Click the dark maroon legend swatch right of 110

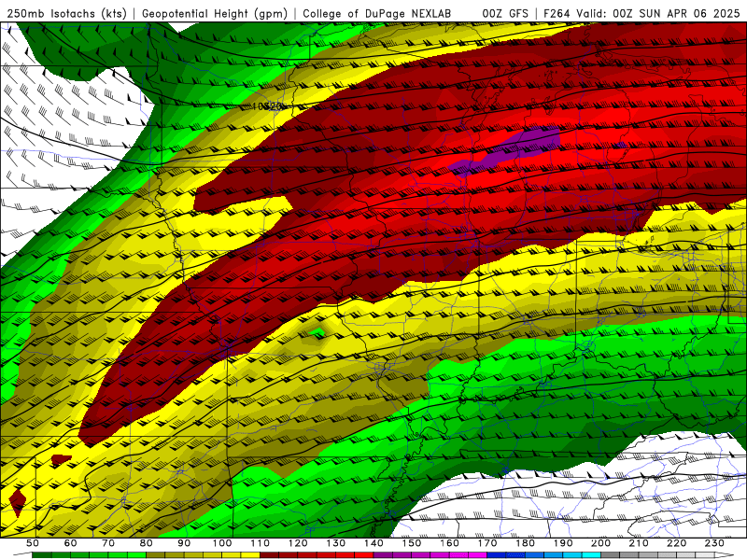click(270, 555)
